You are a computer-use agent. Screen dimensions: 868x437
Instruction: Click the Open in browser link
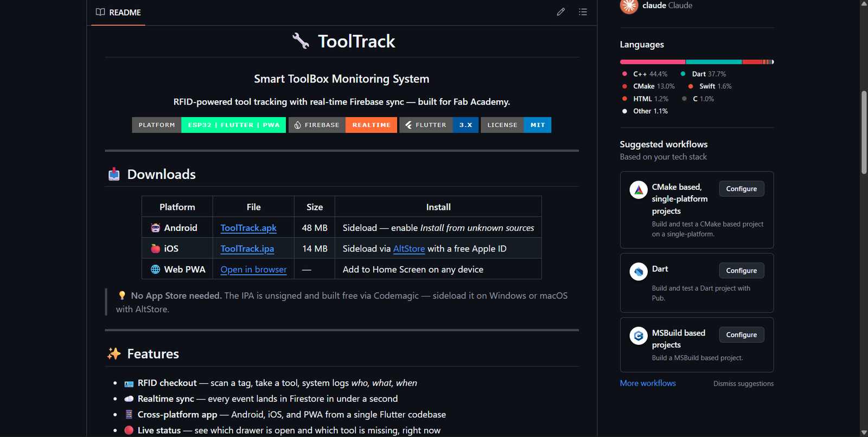[x=253, y=269]
